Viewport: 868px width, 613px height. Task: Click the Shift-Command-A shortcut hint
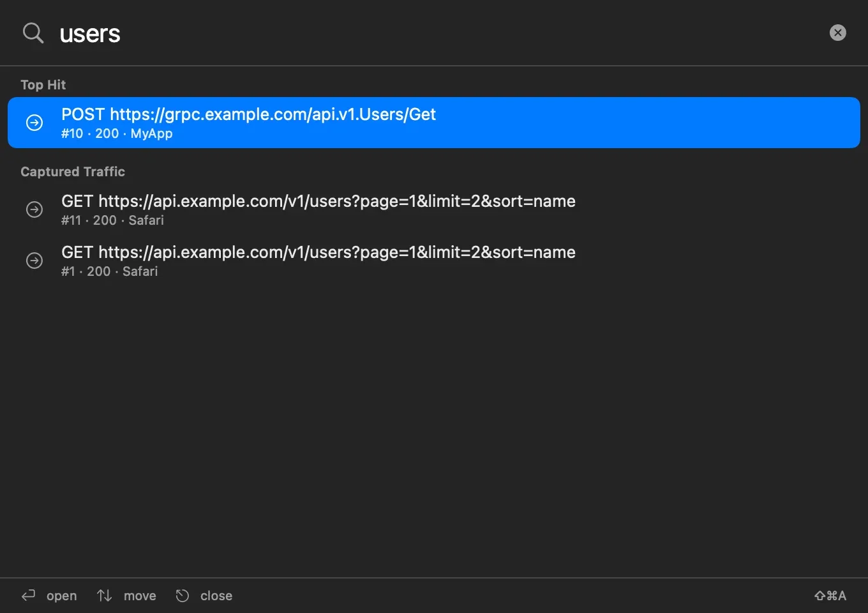point(830,596)
